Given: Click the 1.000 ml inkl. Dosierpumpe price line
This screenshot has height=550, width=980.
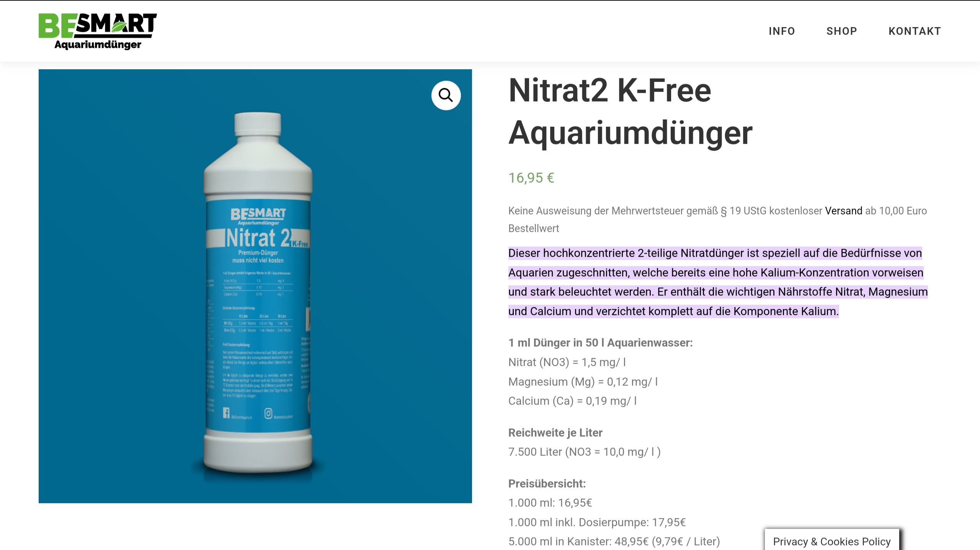Looking at the screenshot, I should point(597,522).
